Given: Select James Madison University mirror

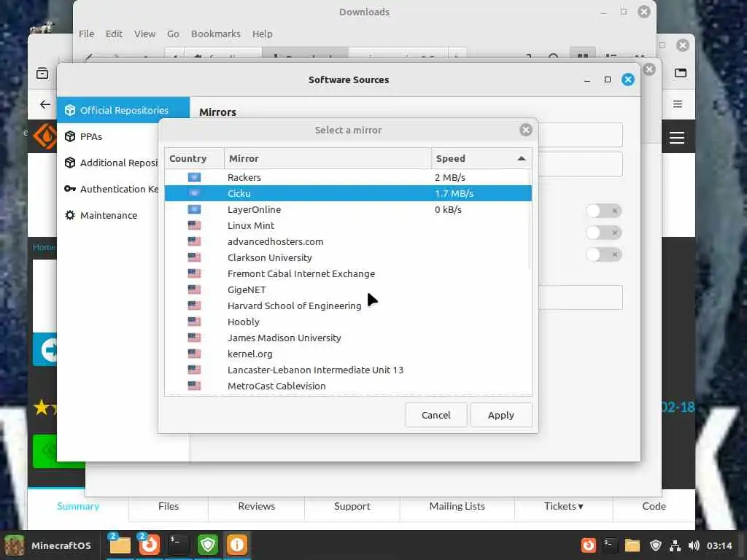Looking at the screenshot, I should 348,338.
